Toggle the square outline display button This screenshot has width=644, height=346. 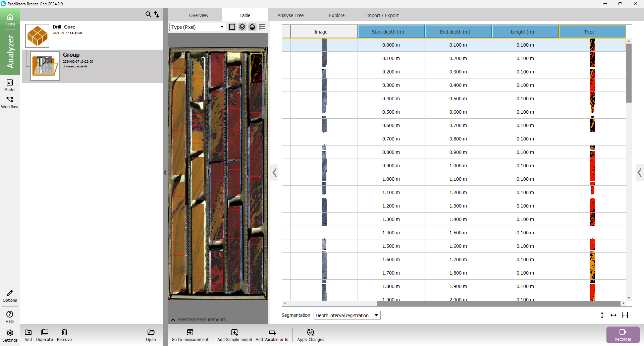232,27
